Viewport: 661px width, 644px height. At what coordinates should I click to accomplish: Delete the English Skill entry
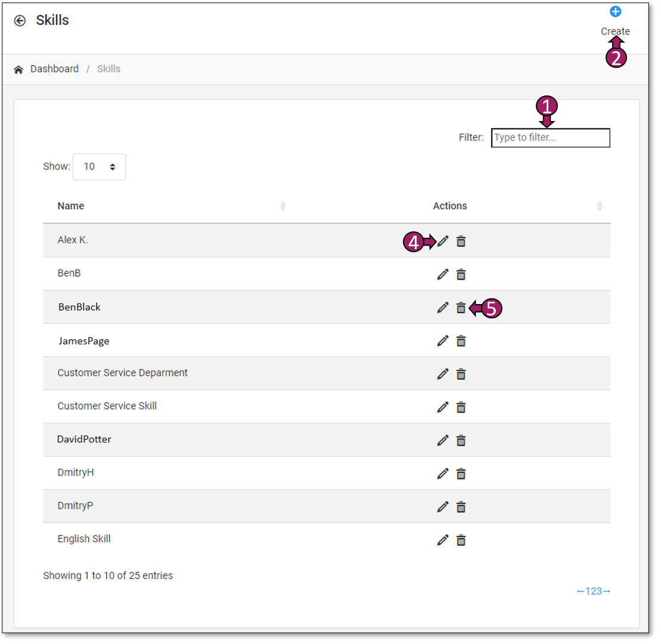tap(461, 540)
